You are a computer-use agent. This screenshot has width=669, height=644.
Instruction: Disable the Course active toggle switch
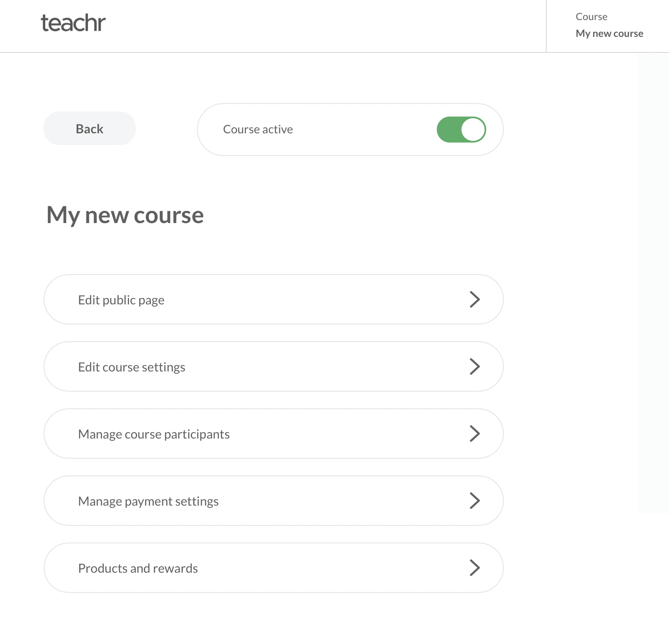(461, 130)
